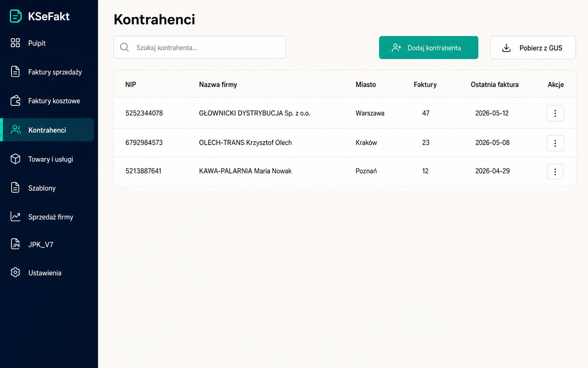Click NIP 6792984573
Viewport: 588px width, 368px height.
pyautogui.click(x=144, y=142)
